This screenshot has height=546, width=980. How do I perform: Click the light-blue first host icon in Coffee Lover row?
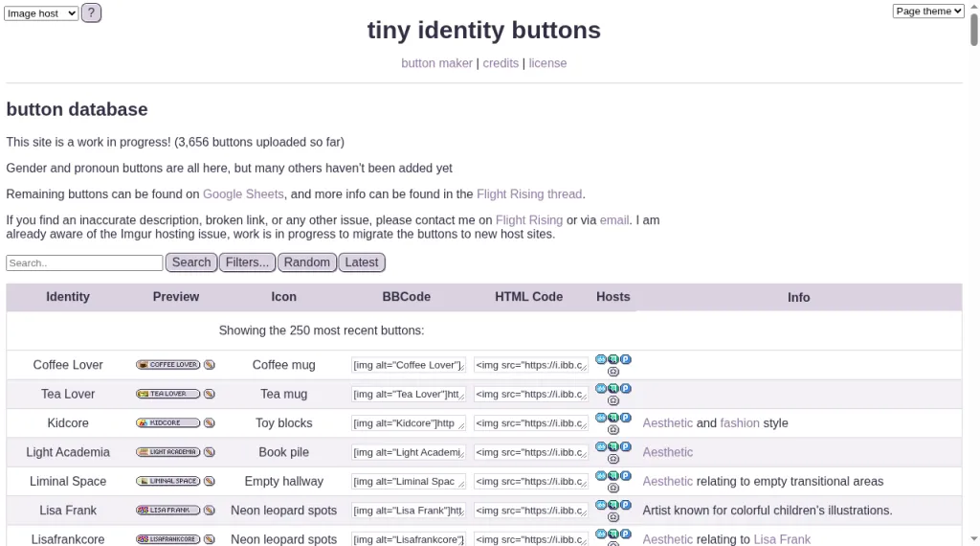click(601, 359)
